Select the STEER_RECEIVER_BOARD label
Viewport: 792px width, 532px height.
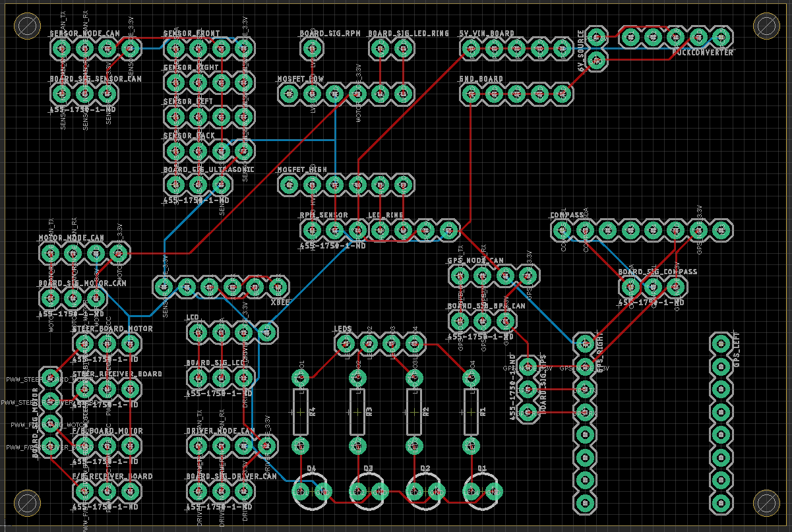(117, 374)
